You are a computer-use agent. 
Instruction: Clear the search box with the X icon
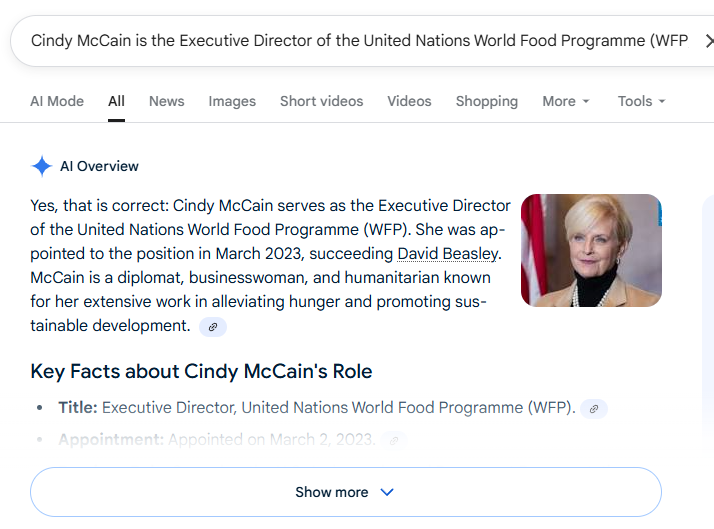(x=709, y=41)
